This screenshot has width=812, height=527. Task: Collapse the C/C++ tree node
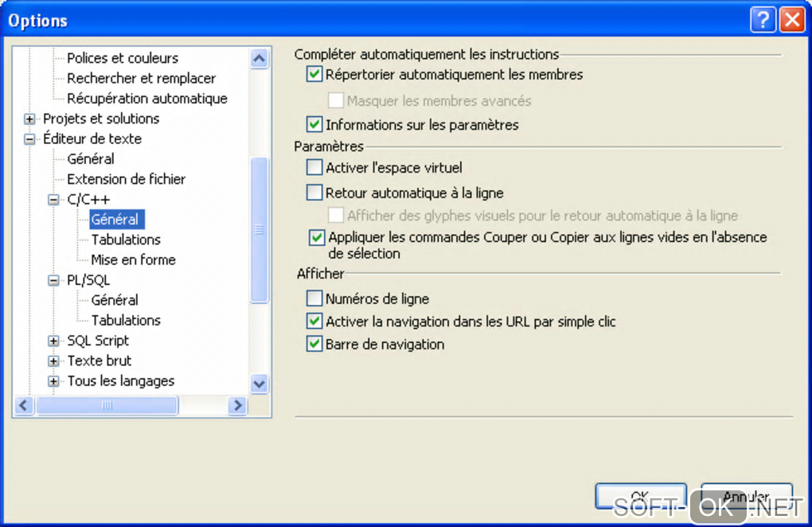tap(54, 200)
